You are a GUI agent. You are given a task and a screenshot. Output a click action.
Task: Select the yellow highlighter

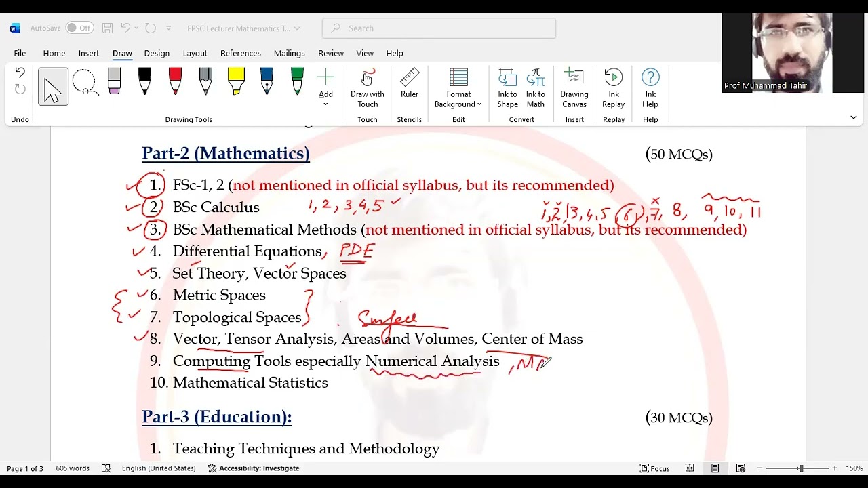coord(236,81)
